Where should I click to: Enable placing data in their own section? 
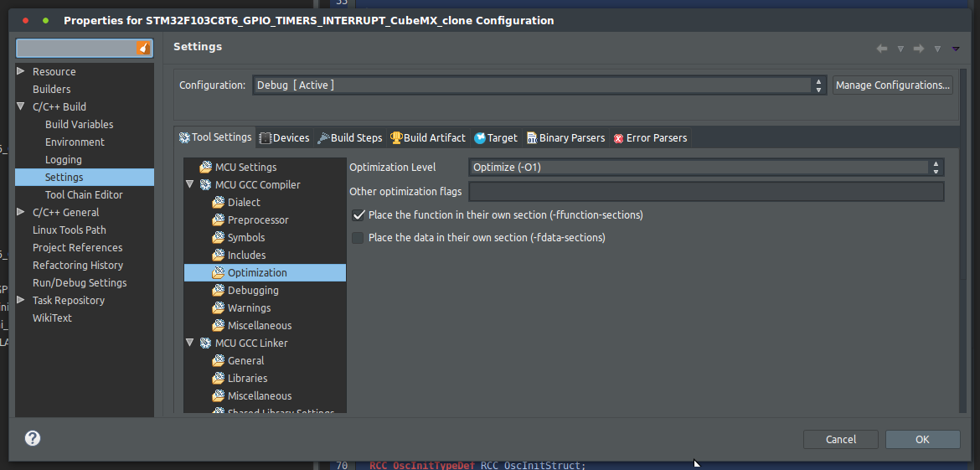point(358,238)
